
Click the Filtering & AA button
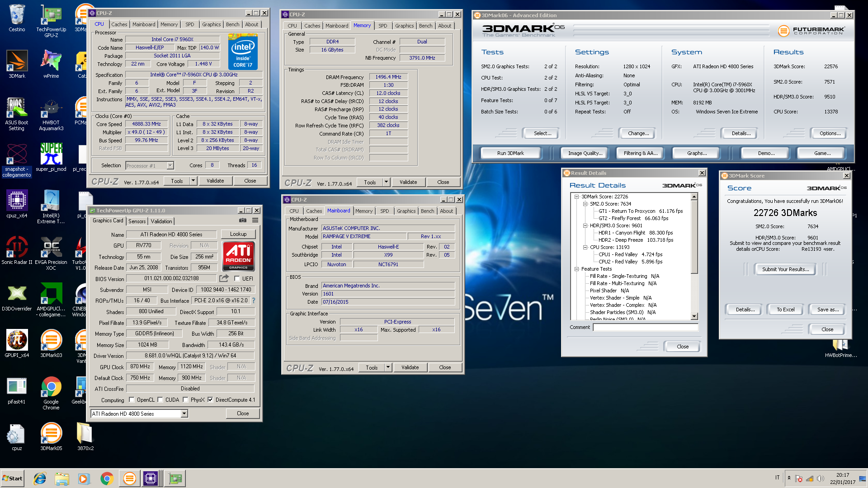pyautogui.click(x=641, y=153)
